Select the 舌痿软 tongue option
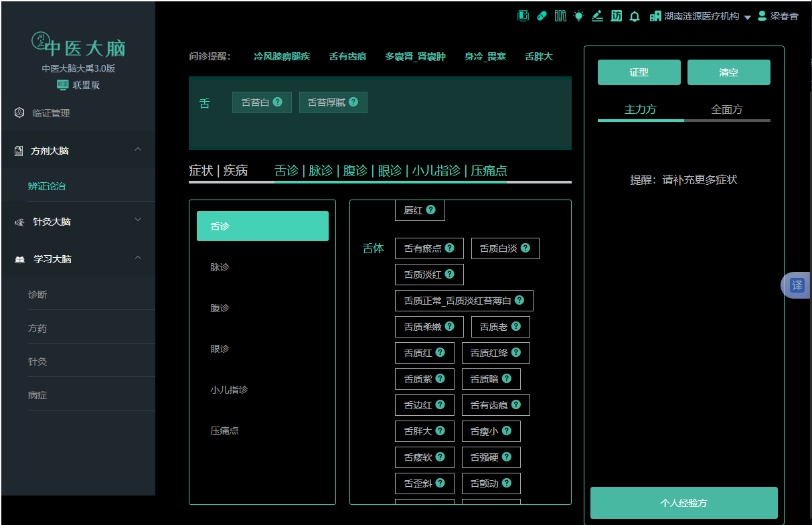Screen dimensions: 812x525 click(x=424, y=457)
